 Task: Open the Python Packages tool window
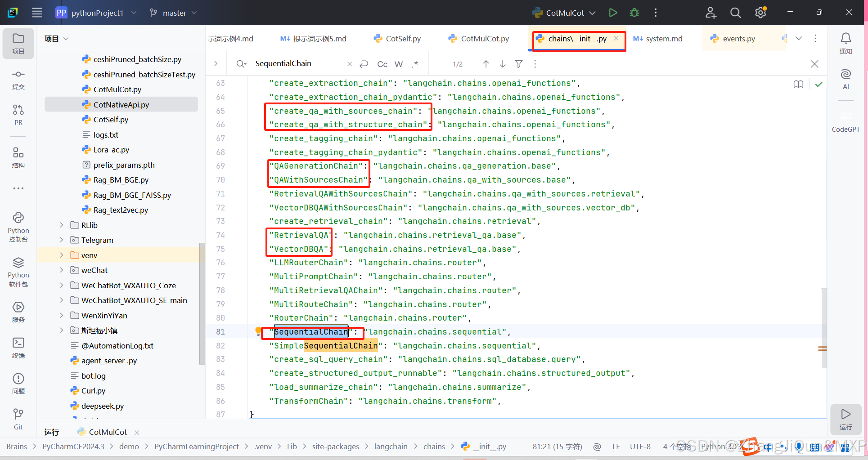[x=18, y=272]
